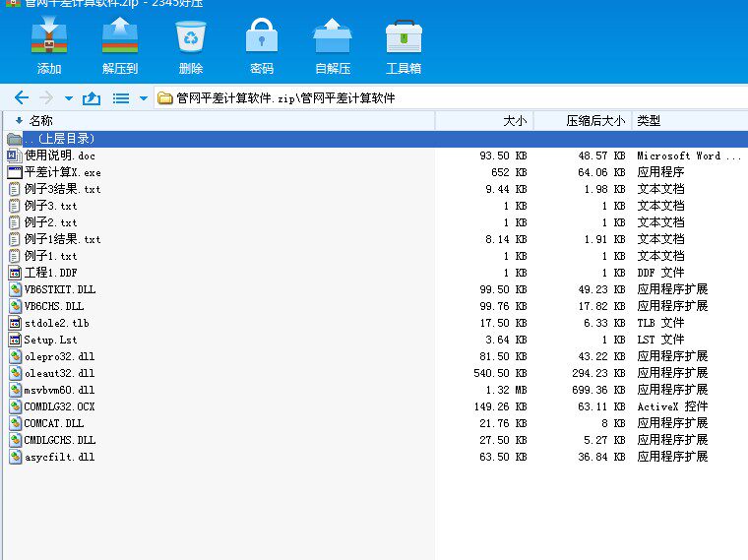Click the forward navigation arrow

(46, 97)
